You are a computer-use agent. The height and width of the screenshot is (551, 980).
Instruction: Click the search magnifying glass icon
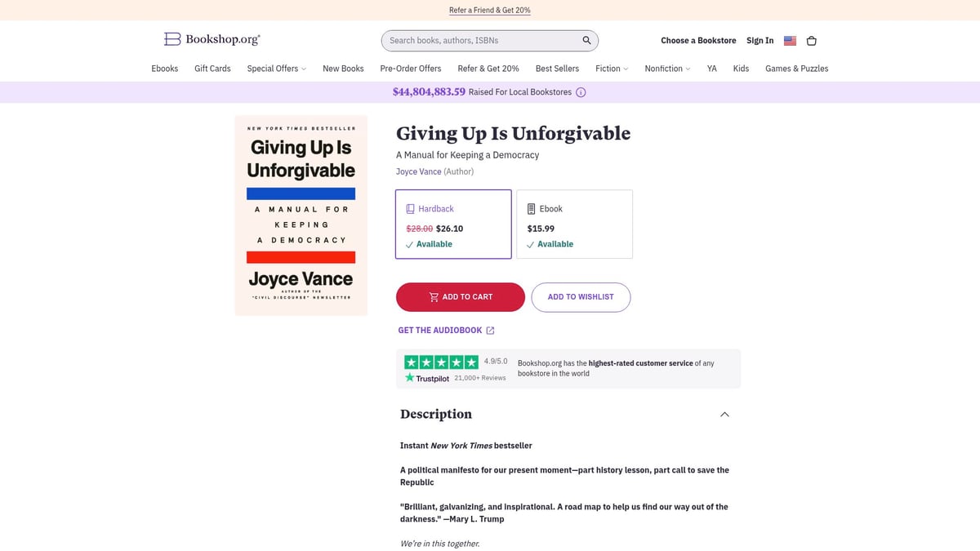(x=586, y=39)
